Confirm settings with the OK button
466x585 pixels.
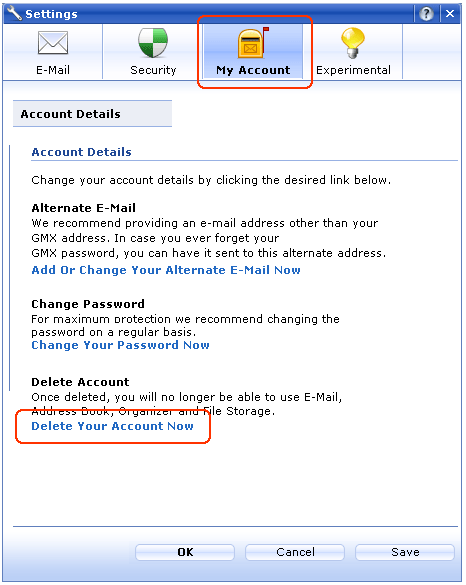pyautogui.click(x=185, y=552)
